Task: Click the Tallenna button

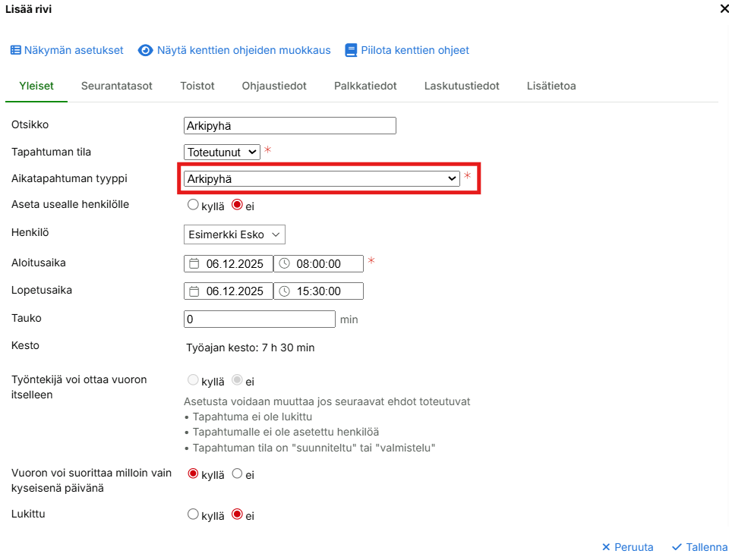Action: pos(699,547)
